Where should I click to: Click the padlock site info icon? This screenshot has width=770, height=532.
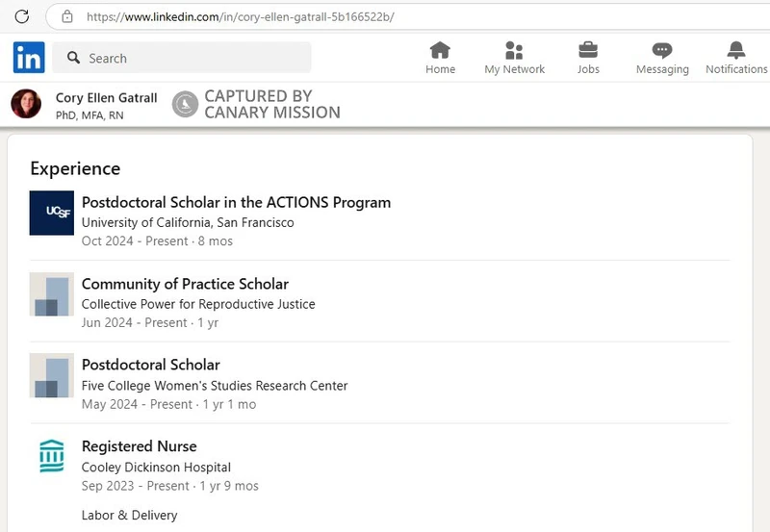click(67, 16)
